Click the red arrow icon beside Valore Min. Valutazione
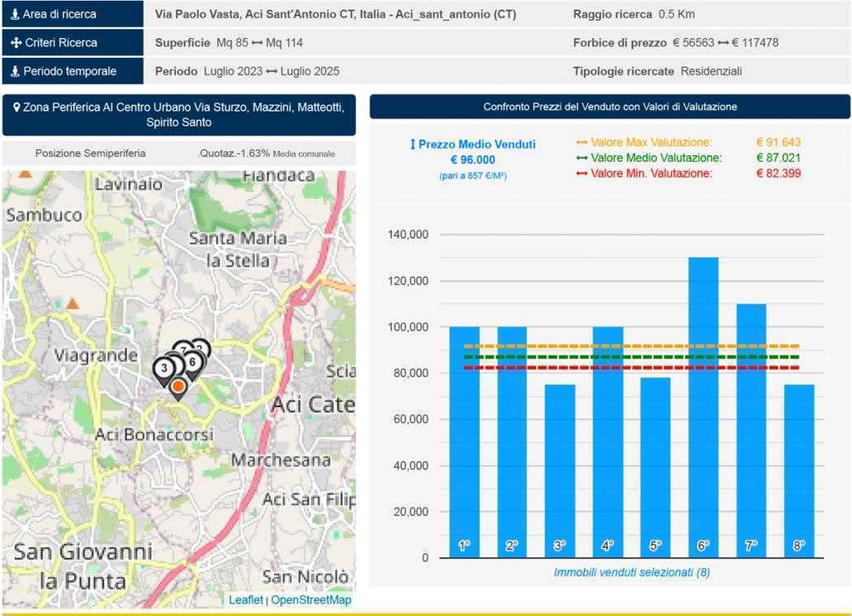 point(581,174)
